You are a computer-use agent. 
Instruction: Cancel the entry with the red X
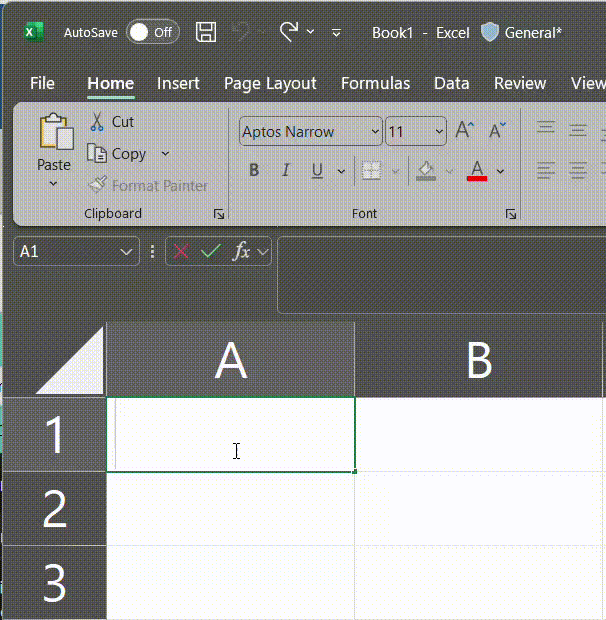coord(181,251)
